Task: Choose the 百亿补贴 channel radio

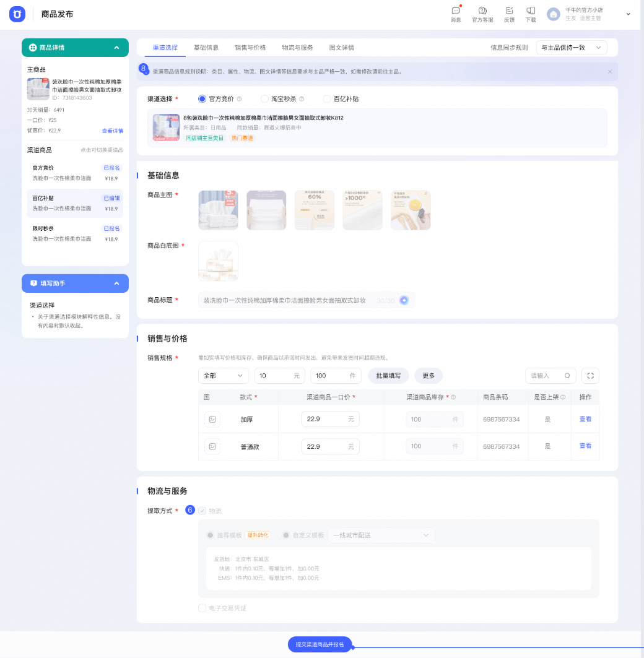Action: tap(326, 98)
